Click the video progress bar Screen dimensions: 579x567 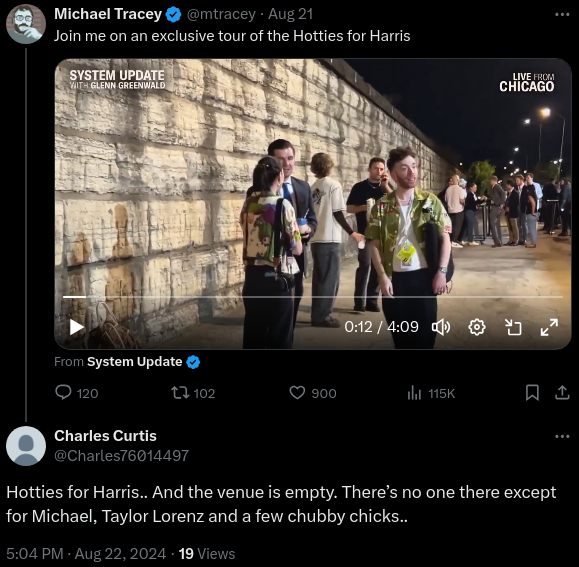pos(313,297)
